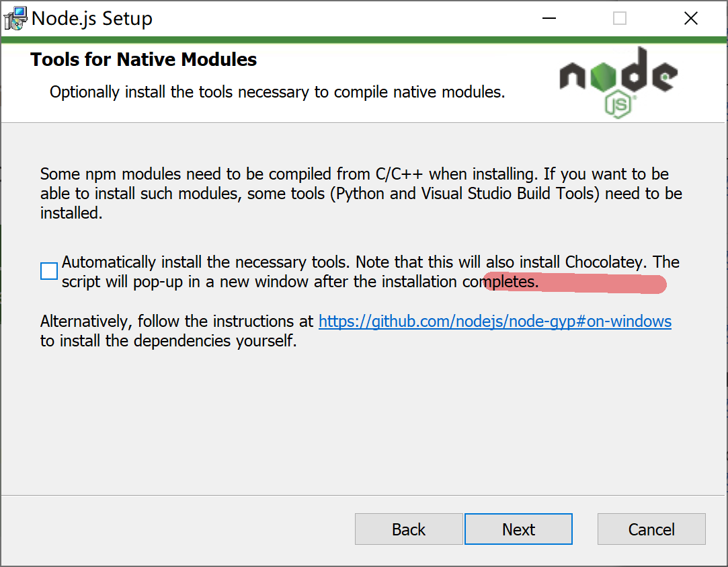The width and height of the screenshot is (728, 567).
Task: Click the "Node.js Setup" title bar text
Action: (92, 18)
